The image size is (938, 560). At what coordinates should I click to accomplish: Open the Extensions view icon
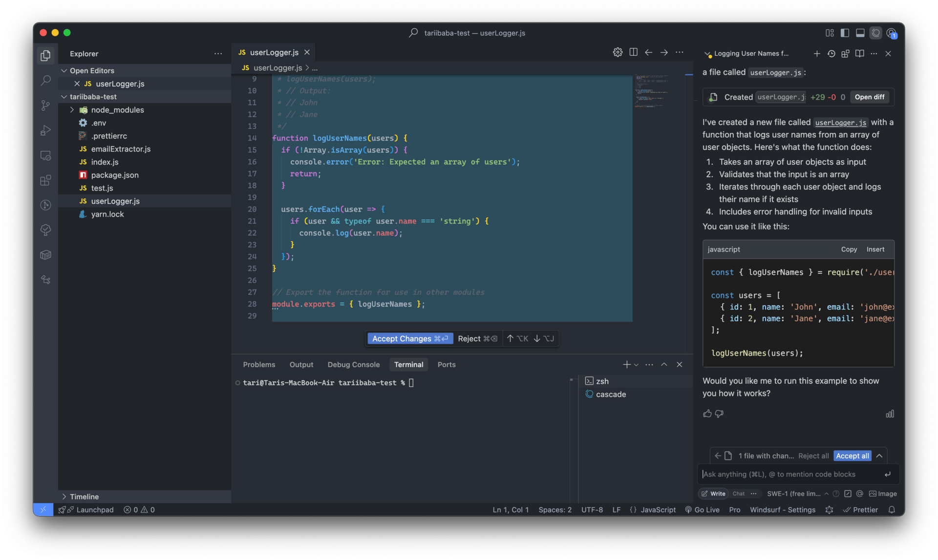point(45,181)
